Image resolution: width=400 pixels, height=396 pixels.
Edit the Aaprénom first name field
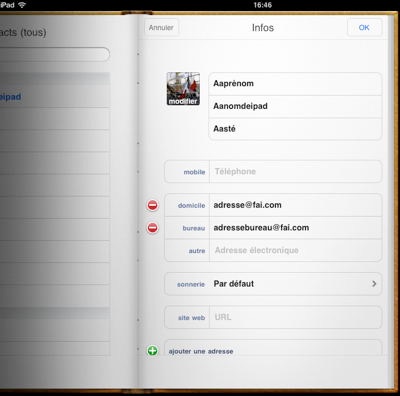click(295, 84)
